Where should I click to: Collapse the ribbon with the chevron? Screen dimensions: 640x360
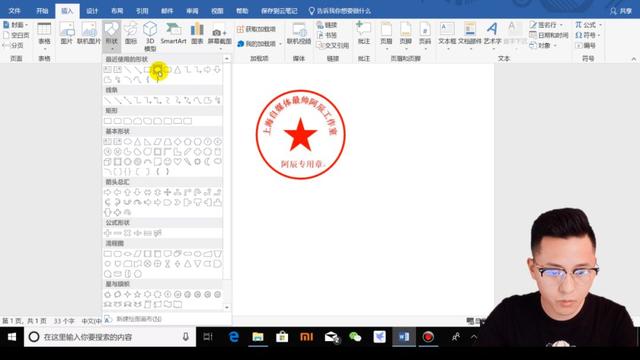click(x=634, y=59)
